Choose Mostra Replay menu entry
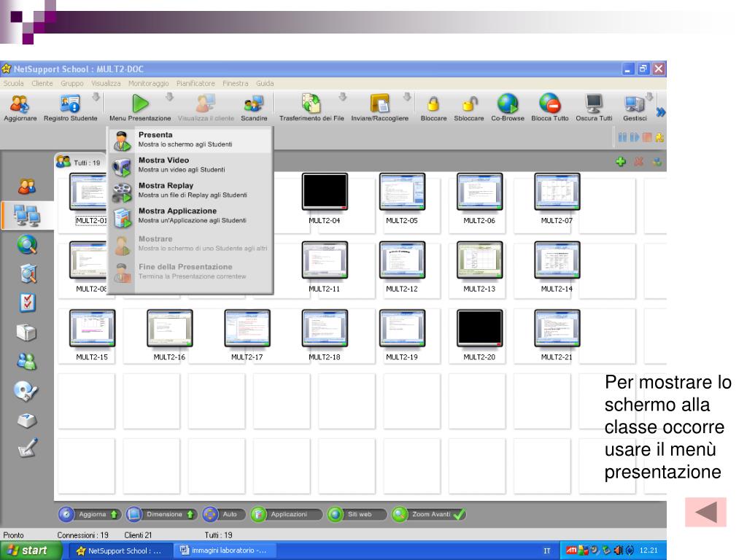Screen dimensions: 747x560 pyautogui.click(x=190, y=190)
